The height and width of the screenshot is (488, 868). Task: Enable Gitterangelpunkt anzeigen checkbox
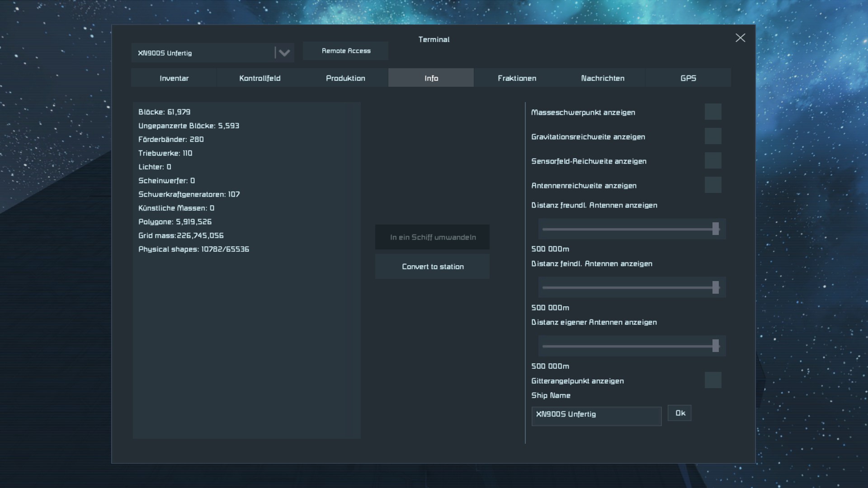(713, 380)
